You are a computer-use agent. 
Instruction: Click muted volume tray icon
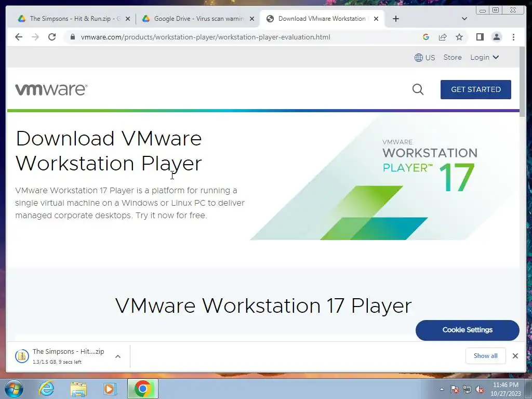click(480, 390)
